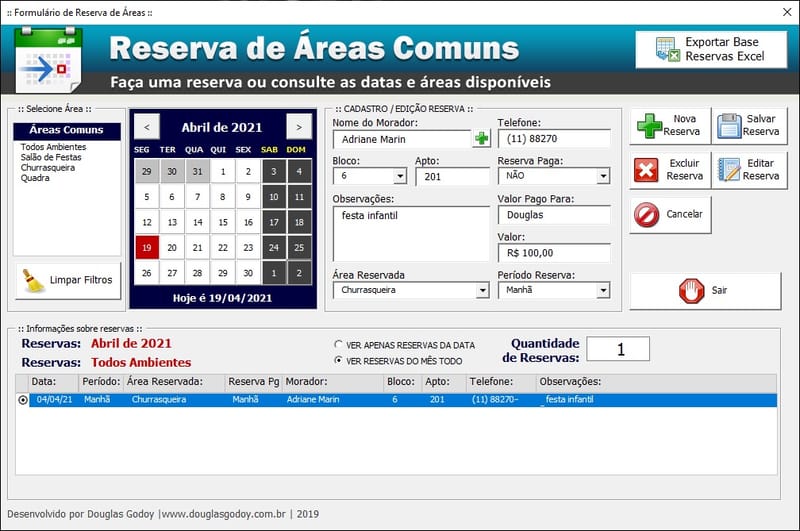Select 'Ver reservas do mês todo' option
800x531 pixels.
339,360
